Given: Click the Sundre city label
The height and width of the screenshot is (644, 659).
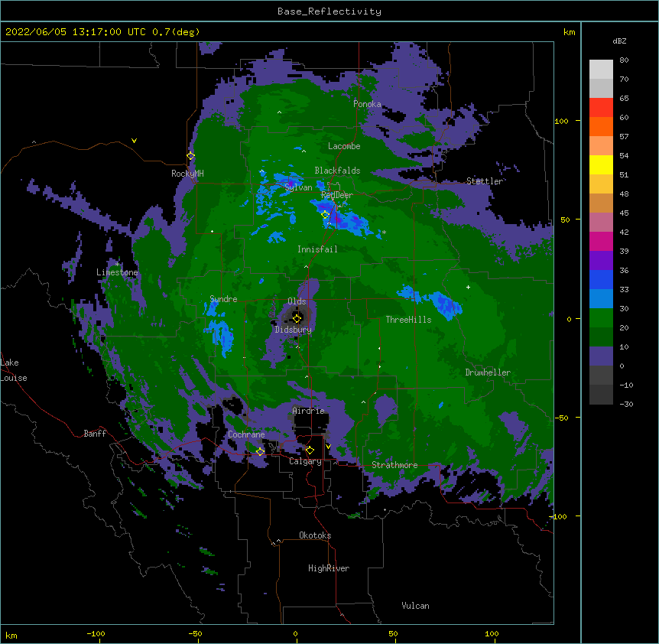Looking at the screenshot, I should pyautogui.click(x=223, y=299).
